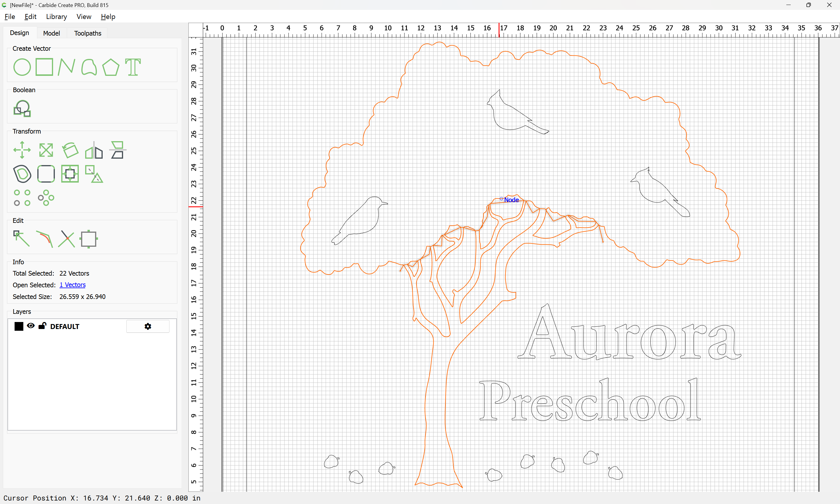Screen dimensions: 840x504
Task: Click the red marker on vertical ruler
Action: [x=196, y=206]
